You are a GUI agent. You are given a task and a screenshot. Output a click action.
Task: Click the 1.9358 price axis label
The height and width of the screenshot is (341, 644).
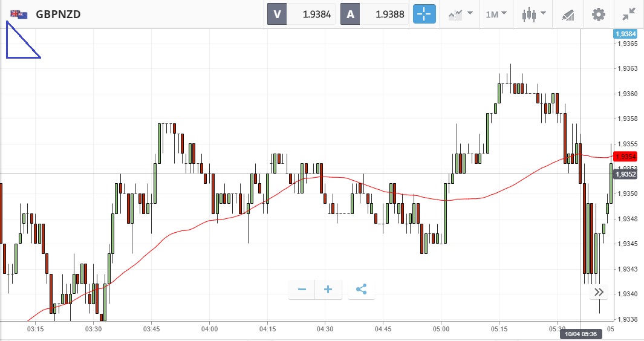[628, 119]
